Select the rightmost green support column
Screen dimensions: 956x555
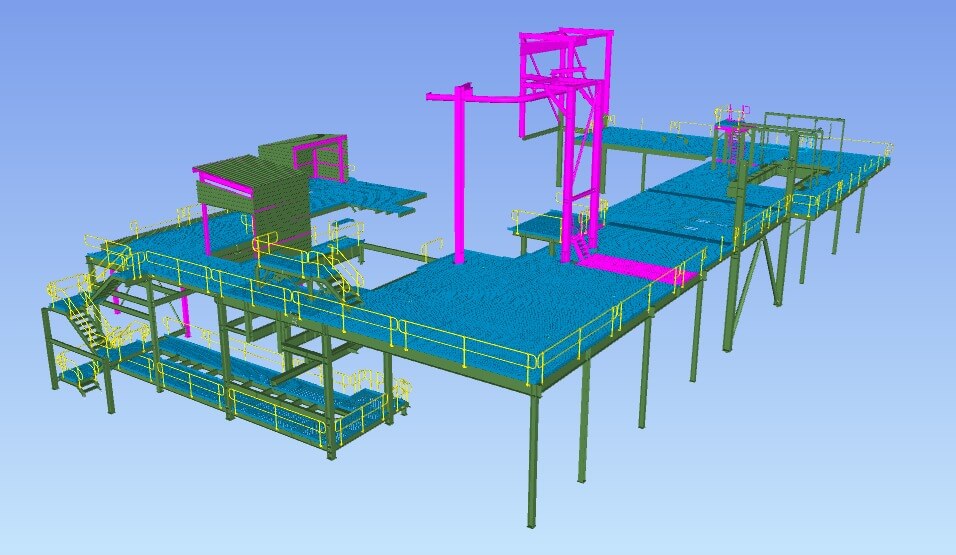click(859, 206)
